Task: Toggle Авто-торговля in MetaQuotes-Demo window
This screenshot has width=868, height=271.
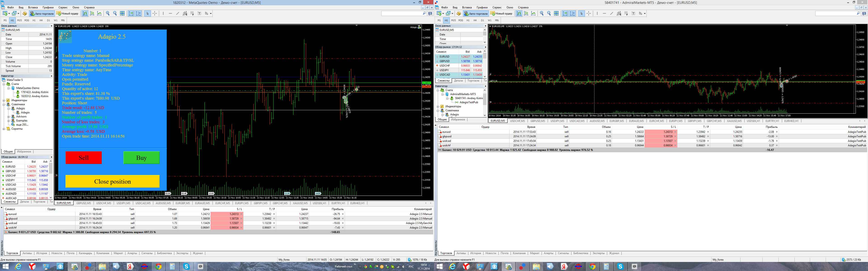Action: (42, 14)
